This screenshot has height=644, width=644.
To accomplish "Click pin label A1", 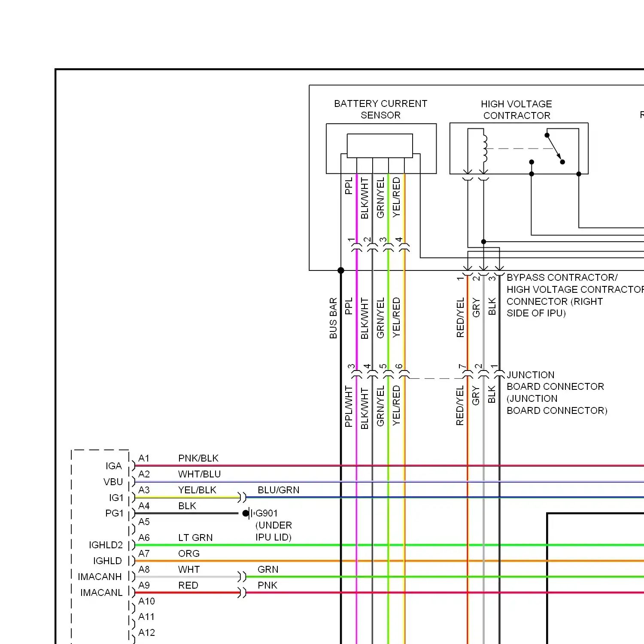I will click(x=144, y=458).
